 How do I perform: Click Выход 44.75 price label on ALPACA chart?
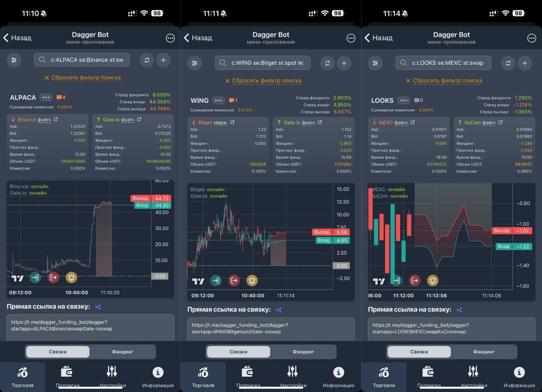tap(150, 198)
